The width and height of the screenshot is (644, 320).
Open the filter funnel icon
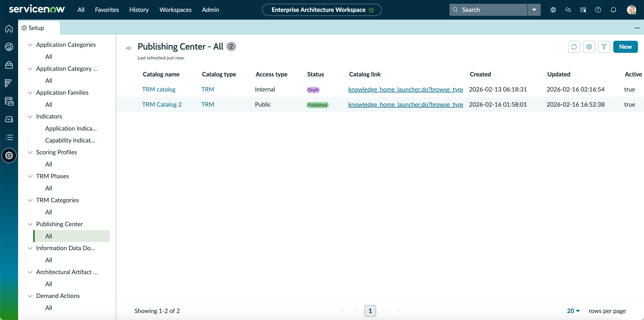(x=604, y=47)
